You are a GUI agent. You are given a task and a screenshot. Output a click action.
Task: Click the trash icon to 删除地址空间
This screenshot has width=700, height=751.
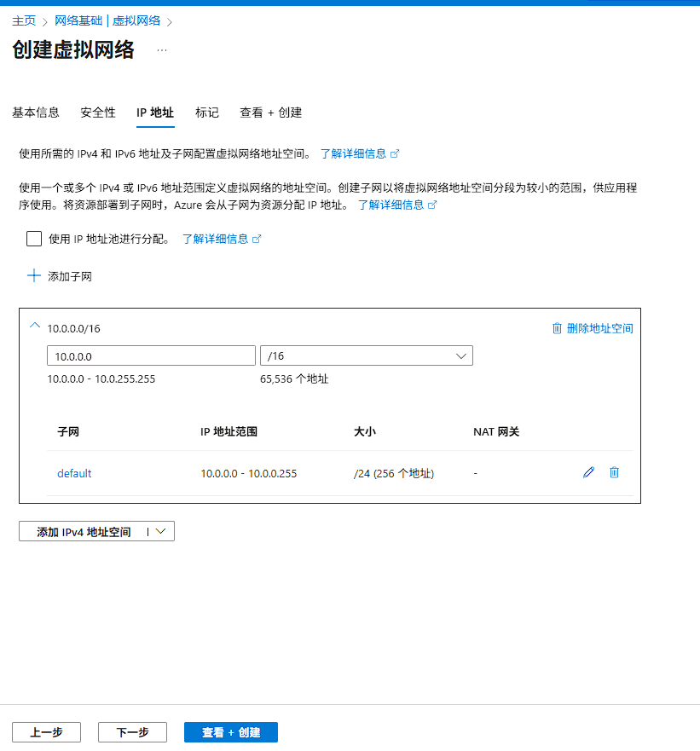click(x=558, y=327)
